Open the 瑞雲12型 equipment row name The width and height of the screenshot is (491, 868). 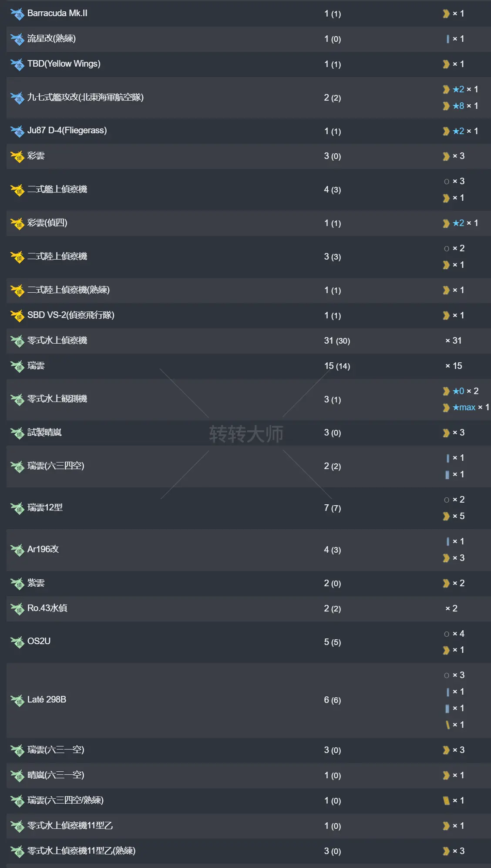45,507
